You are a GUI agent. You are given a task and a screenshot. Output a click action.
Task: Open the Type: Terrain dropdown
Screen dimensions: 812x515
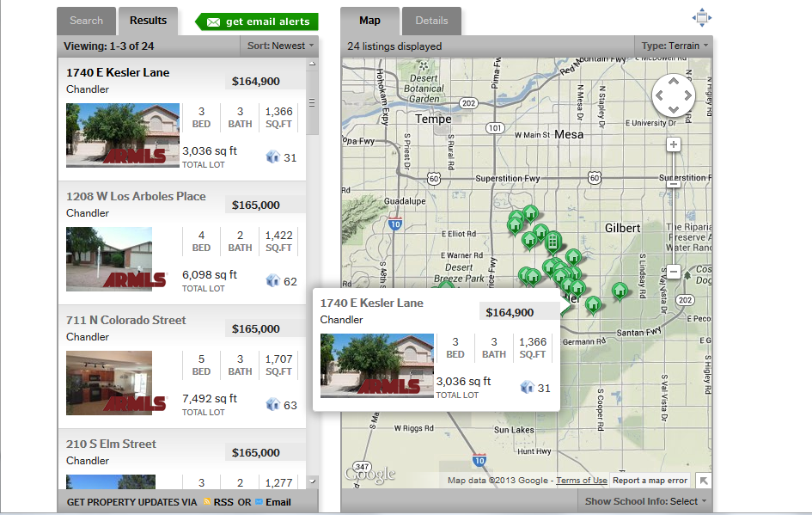coord(675,46)
